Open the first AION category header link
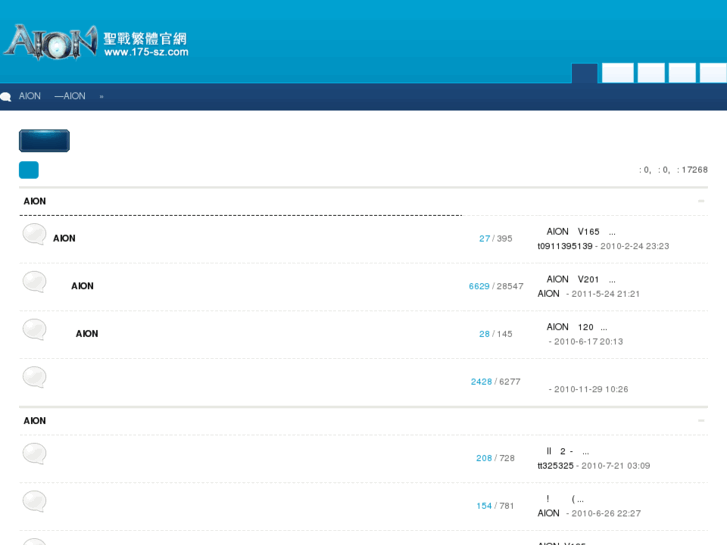The image size is (727, 545). coord(35,201)
